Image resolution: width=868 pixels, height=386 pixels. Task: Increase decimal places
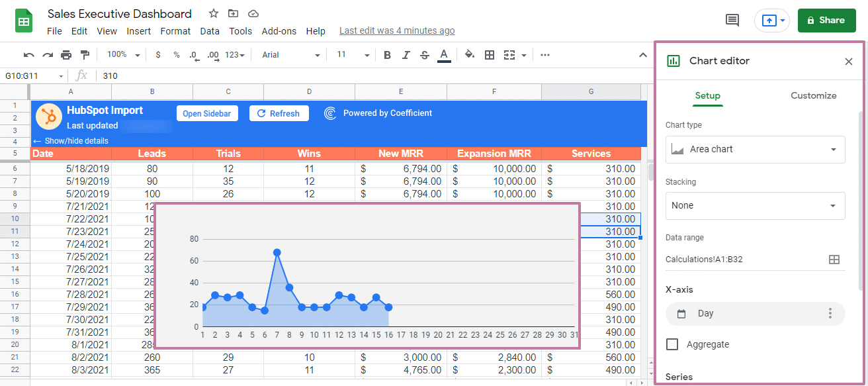tap(213, 55)
